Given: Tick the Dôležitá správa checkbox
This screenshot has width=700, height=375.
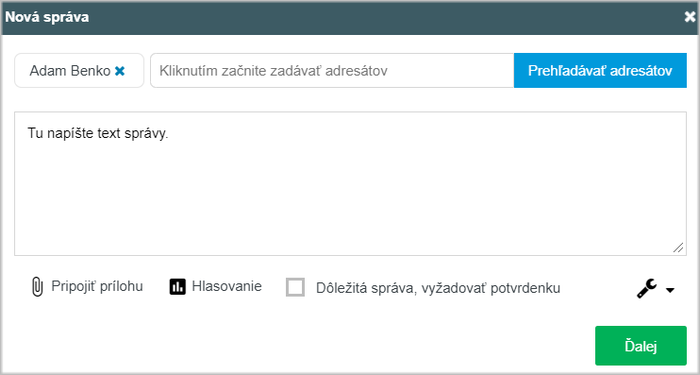Looking at the screenshot, I should (296, 288).
